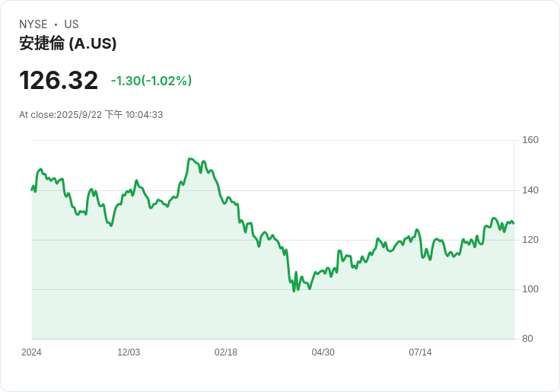The height and width of the screenshot is (392, 560).
Task: Click the chart's lowest price trough
Action: click(294, 292)
